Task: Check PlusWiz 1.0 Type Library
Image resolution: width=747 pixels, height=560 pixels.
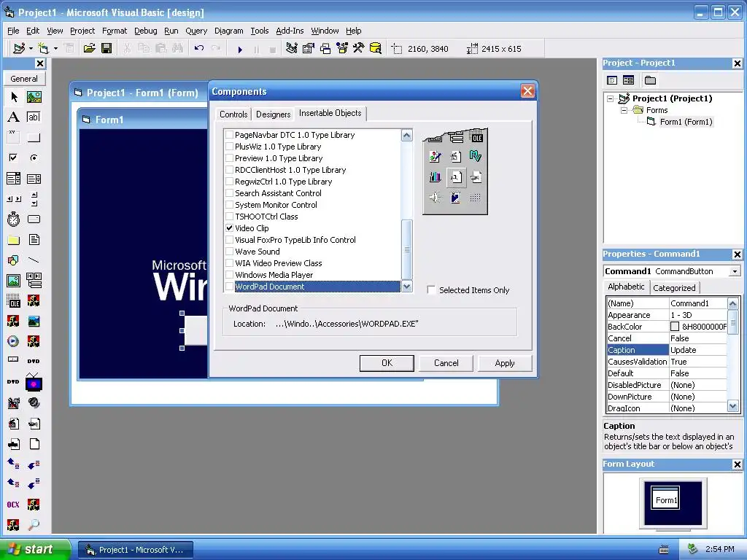Action: click(230, 147)
